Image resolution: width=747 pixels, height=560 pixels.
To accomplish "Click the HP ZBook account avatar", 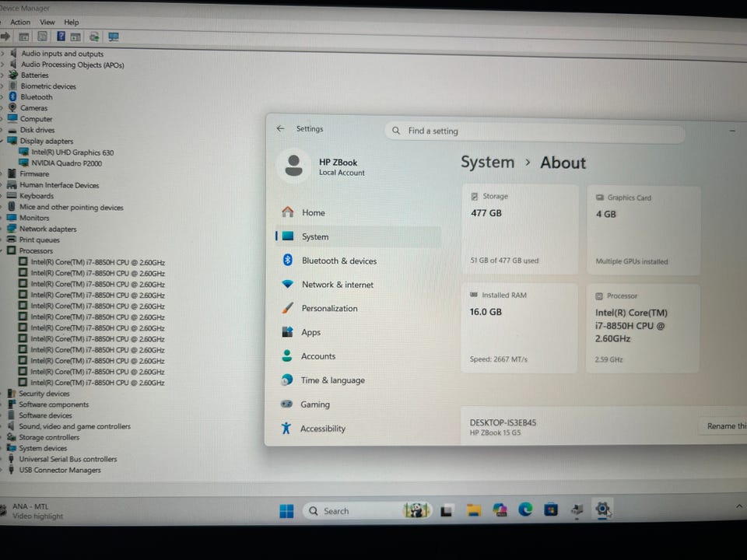I will point(294,166).
